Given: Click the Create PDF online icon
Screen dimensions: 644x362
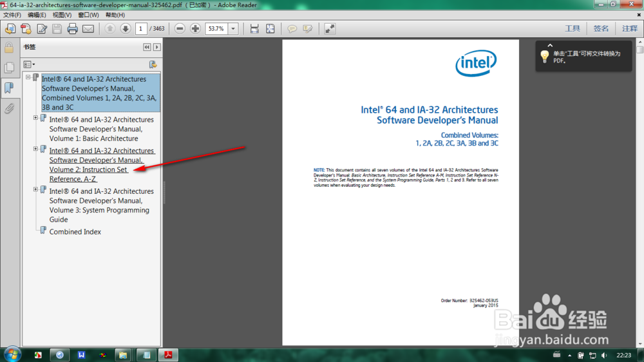Looking at the screenshot, I should click(26, 29).
